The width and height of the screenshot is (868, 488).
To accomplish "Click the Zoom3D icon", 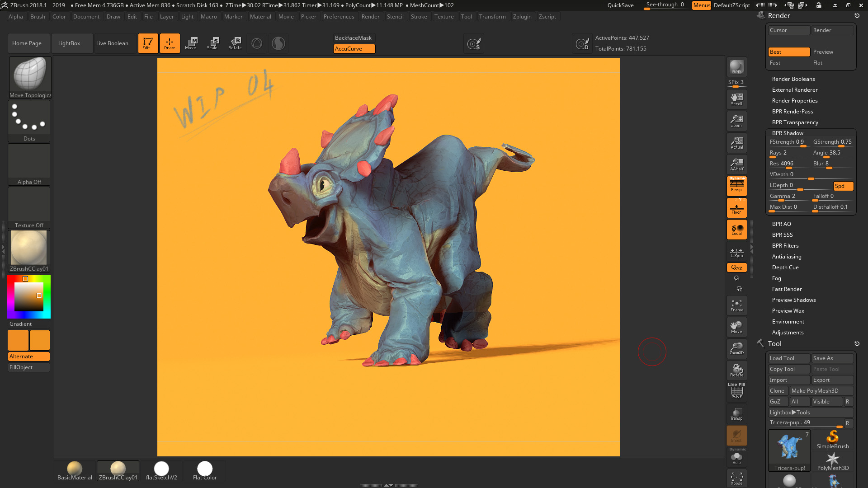I will pyautogui.click(x=736, y=349).
